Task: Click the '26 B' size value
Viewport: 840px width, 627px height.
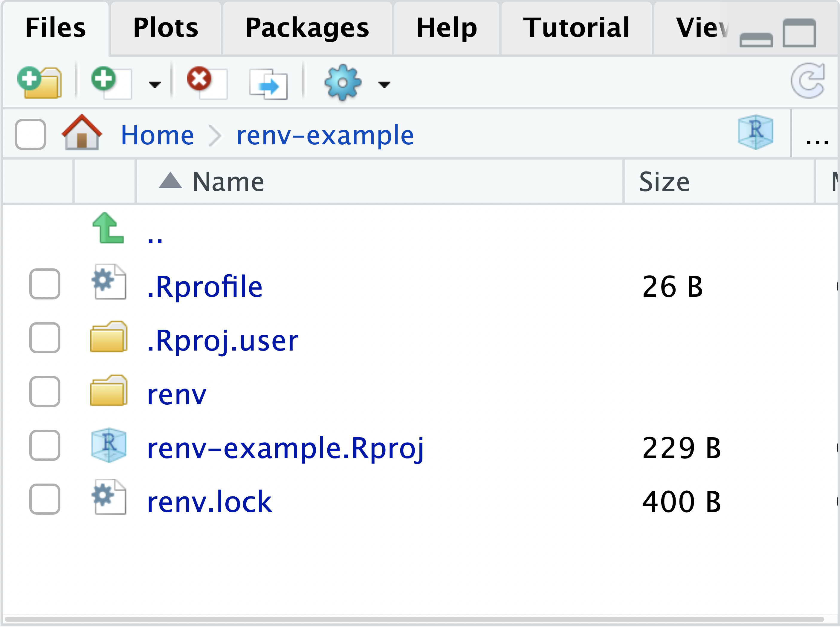Action: 672,287
